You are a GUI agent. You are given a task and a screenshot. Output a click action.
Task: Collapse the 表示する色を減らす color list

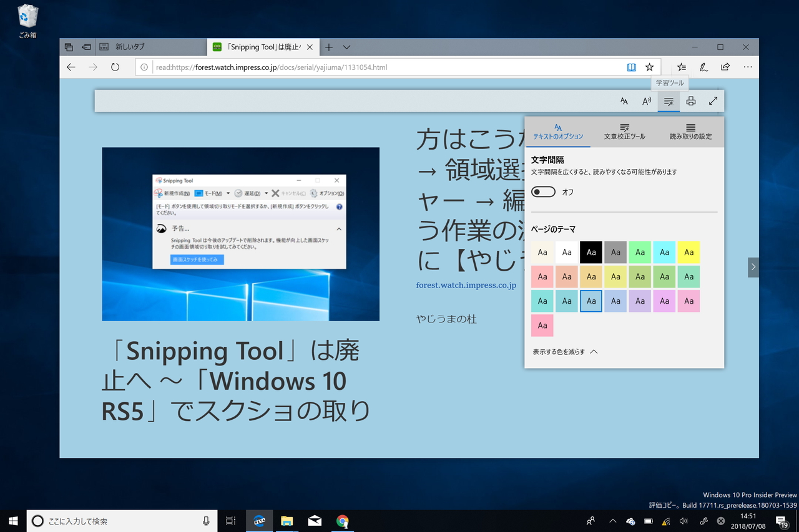coord(564,351)
